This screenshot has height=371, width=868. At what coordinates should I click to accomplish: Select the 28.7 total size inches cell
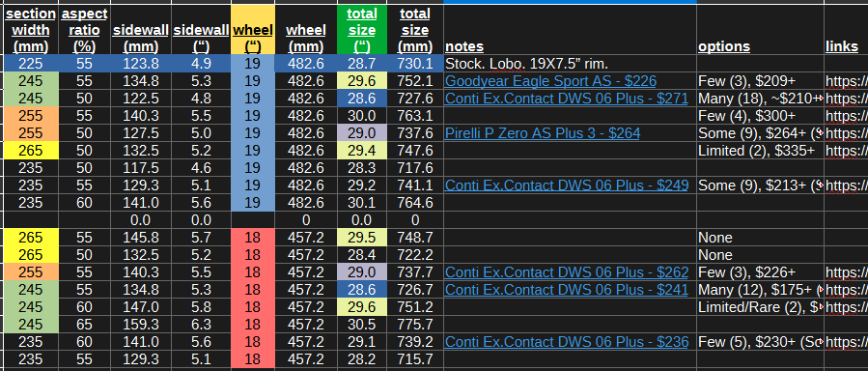pos(362,64)
